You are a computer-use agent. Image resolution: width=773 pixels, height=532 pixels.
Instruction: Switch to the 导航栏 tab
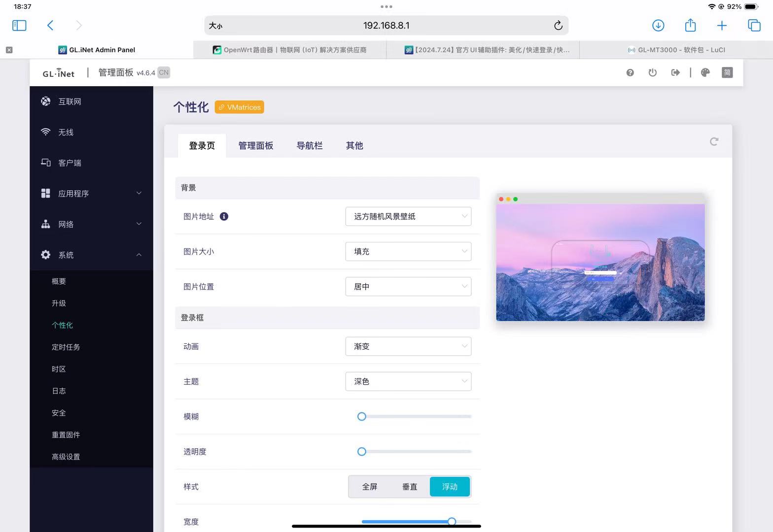(x=310, y=146)
